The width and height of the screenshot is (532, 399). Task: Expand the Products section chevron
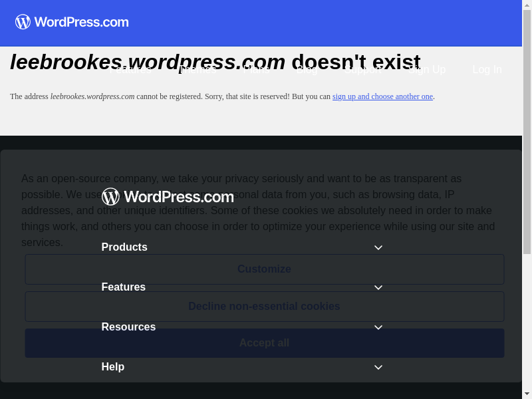coord(378,247)
